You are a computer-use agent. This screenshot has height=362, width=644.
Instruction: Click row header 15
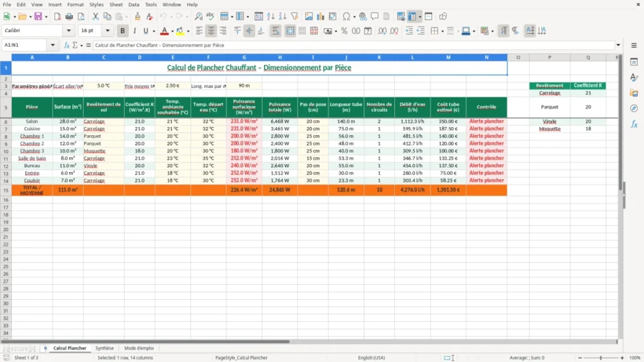pos(6,190)
